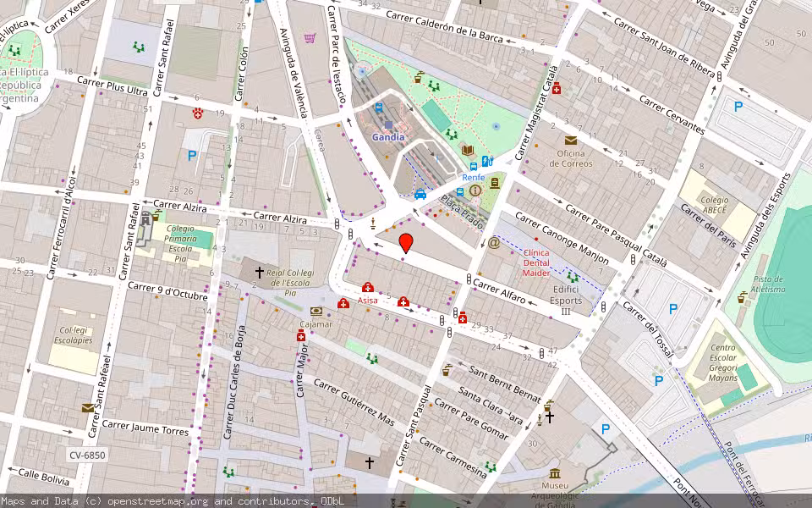Select the memorial icon right of the information icon
The width and height of the screenshot is (812, 508).
click(x=495, y=183)
